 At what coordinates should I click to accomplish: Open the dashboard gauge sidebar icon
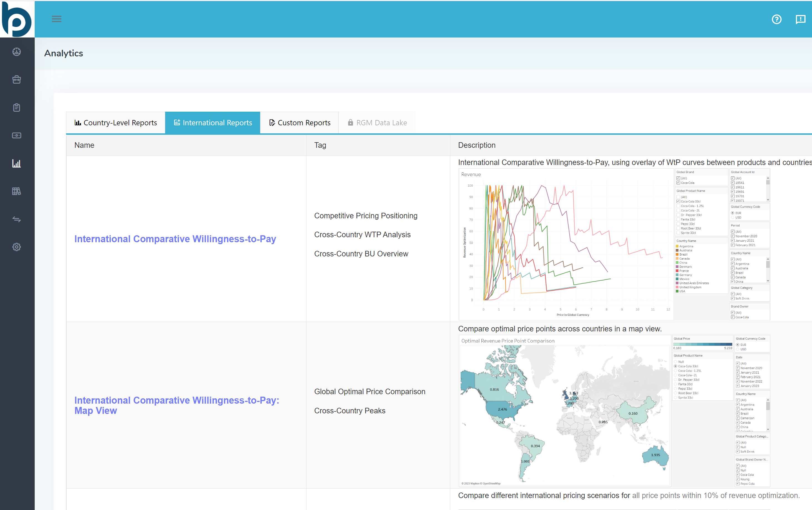click(x=16, y=52)
